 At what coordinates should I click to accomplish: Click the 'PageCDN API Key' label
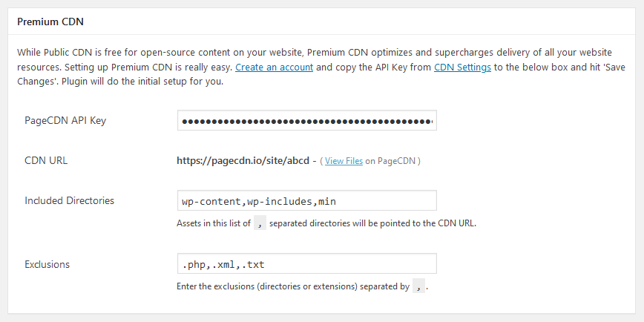65,120
